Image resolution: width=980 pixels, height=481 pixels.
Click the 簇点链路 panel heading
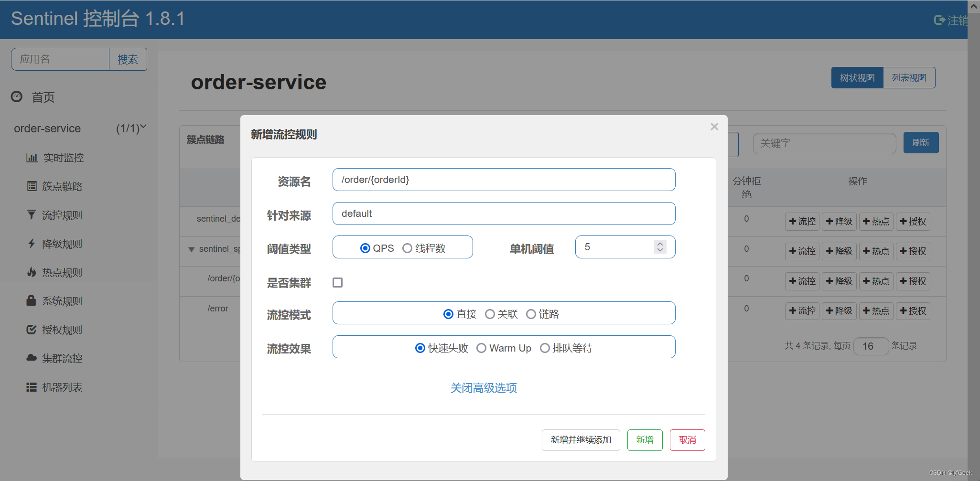[x=205, y=139]
